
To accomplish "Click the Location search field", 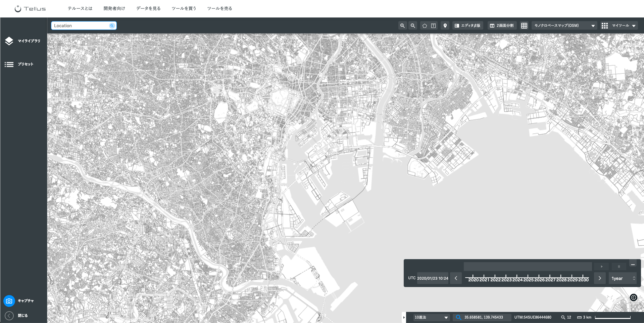I will 81,26.
